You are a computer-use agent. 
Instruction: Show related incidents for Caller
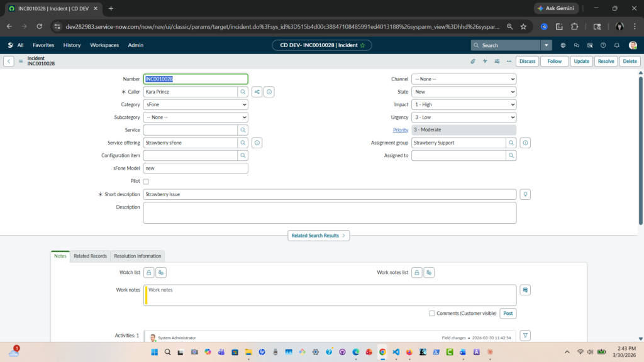tap(257, 92)
